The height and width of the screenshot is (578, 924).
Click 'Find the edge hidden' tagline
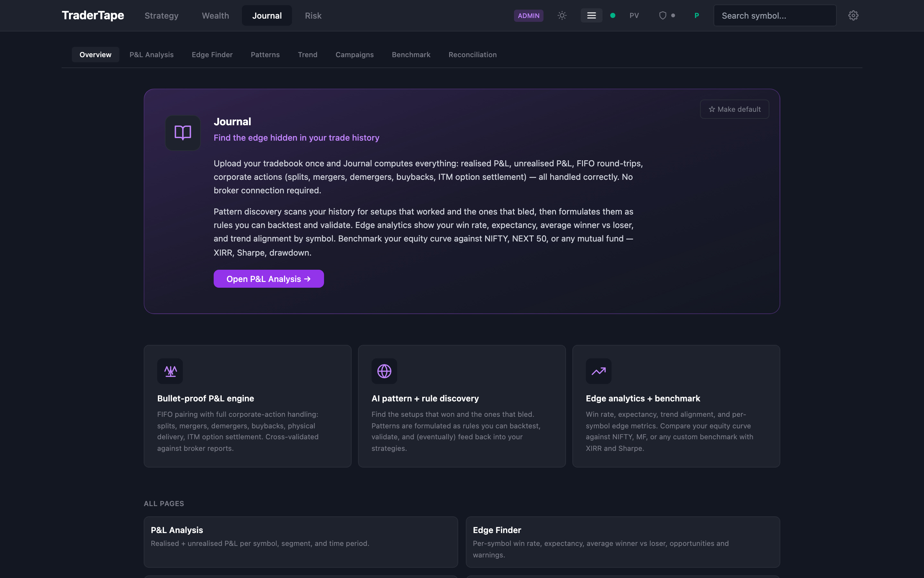(x=296, y=138)
